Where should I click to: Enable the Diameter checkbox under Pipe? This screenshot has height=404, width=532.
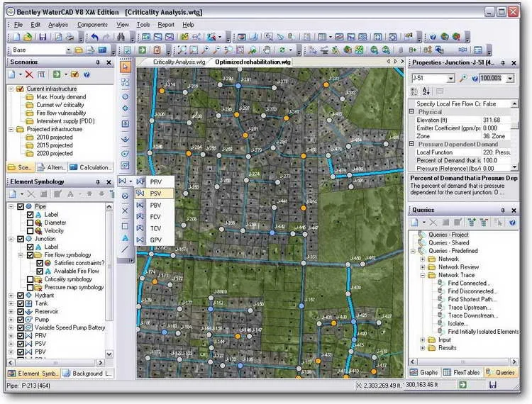[30, 223]
